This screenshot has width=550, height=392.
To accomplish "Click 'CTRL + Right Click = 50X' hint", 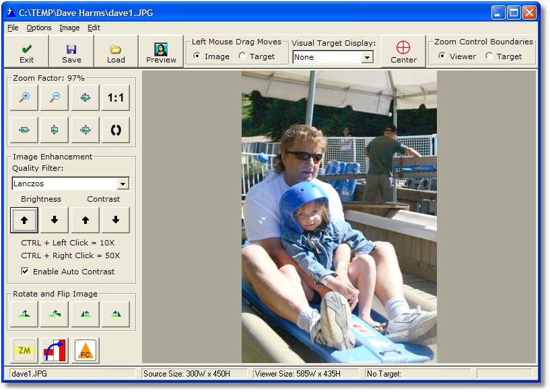I will (71, 256).
